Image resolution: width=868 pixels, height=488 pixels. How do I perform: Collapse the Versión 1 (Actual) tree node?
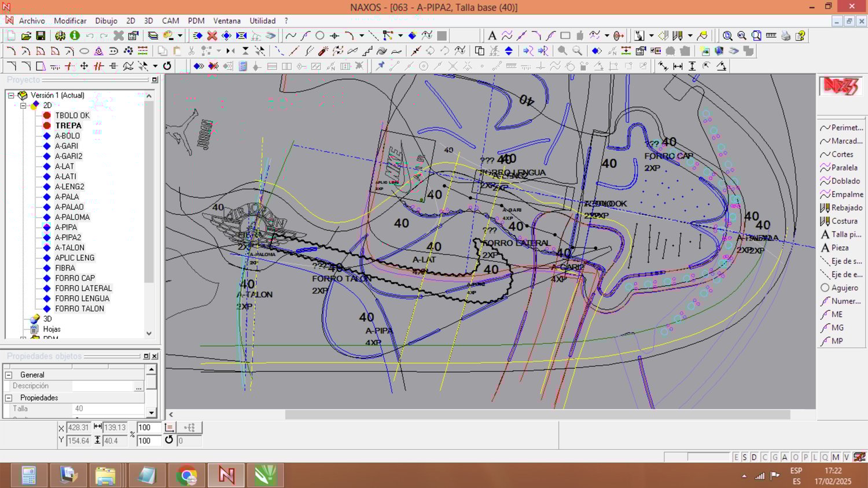pos(11,96)
